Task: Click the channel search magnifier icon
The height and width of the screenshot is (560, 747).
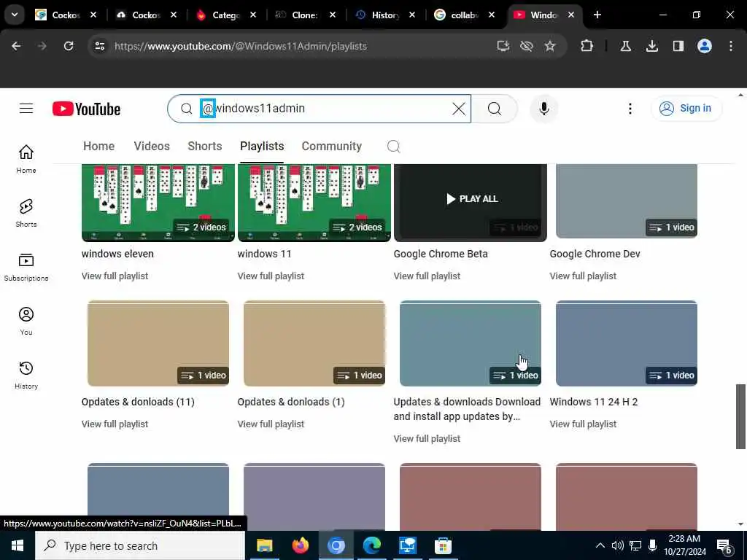Action: pyautogui.click(x=393, y=146)
